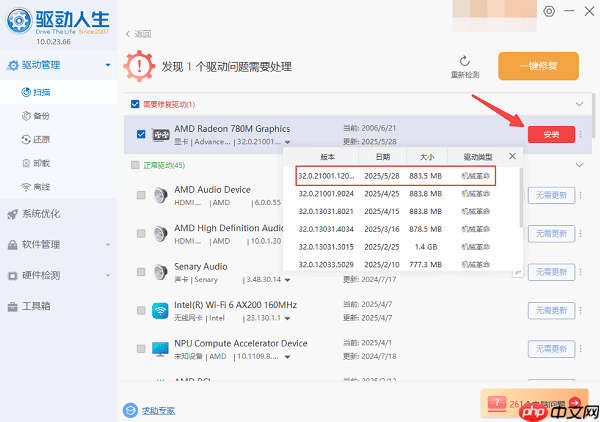600x422 pixels.
Task: Open version dropdown for Intel Wi-Fi 23.130.1.1
Action: pyautogui.click(x=287, y=319)
